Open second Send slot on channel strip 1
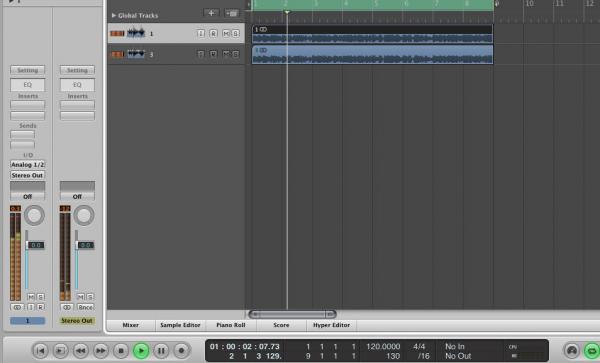Viewport: 600px width, 363px height. point(23,145)
